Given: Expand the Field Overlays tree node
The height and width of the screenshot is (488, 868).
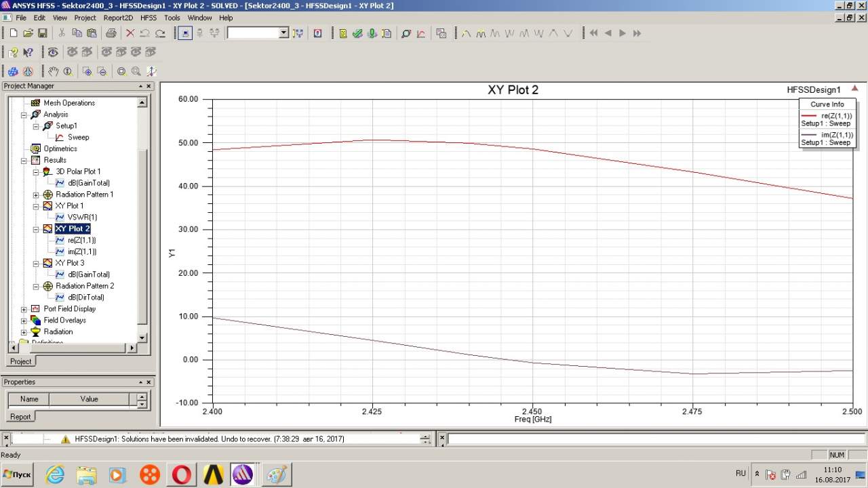Looking at the screenshot, I should pyautogui.click(x=24, y=321).
